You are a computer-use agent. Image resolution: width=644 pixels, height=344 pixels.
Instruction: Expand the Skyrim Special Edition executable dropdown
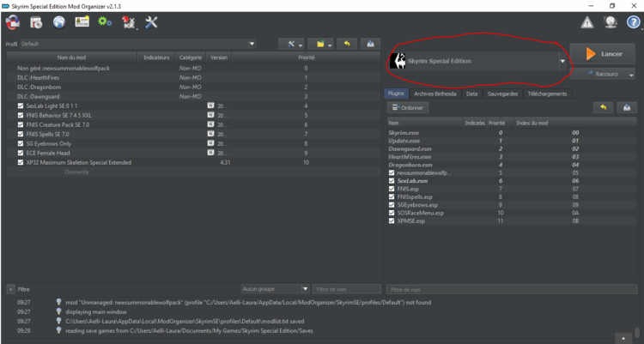(x=562, y=61)
